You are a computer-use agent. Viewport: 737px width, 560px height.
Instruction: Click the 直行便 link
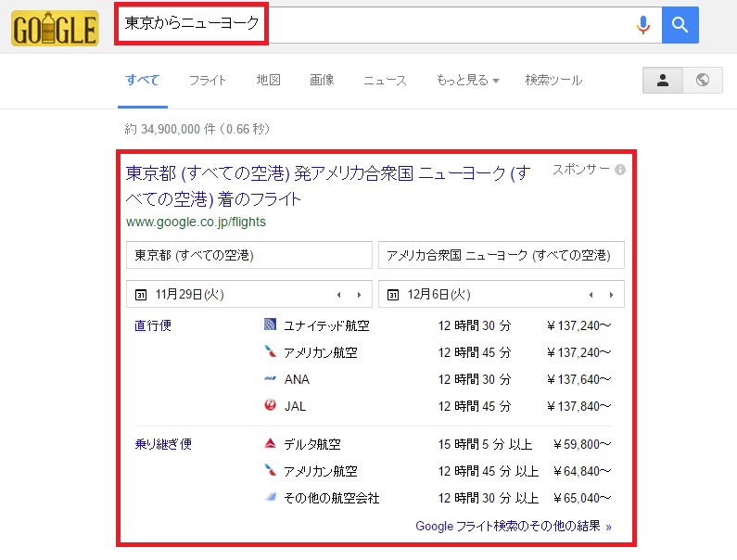pos(153,325)
